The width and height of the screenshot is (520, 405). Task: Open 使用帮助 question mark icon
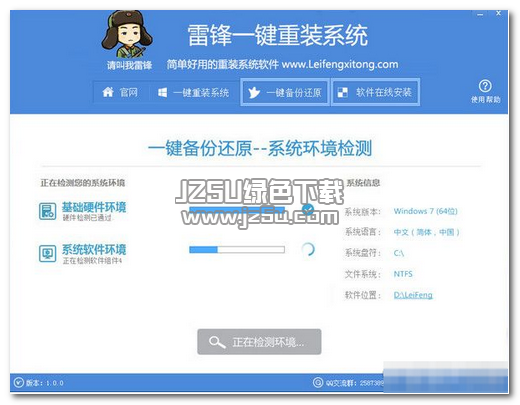coord(485,86)
